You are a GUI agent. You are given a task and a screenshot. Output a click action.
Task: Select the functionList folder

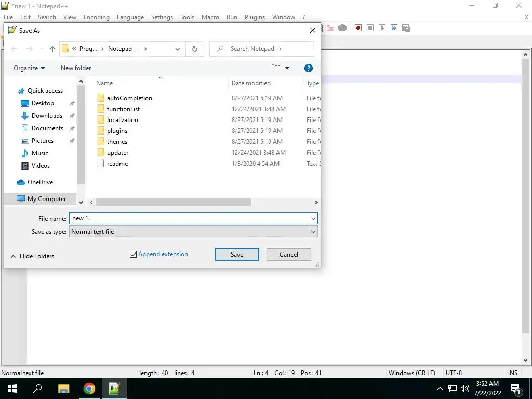click(x=123, y=109)
